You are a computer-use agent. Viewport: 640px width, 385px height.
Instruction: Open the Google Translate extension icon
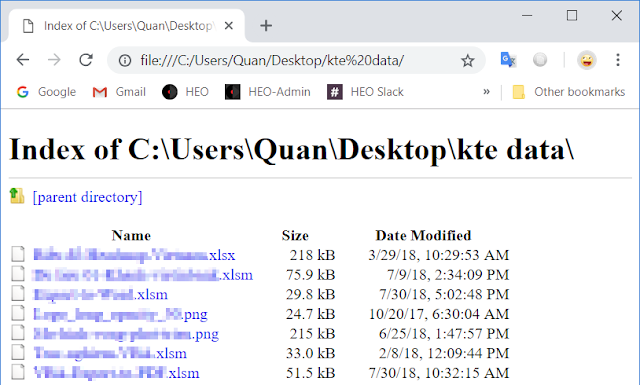(508, 60)
